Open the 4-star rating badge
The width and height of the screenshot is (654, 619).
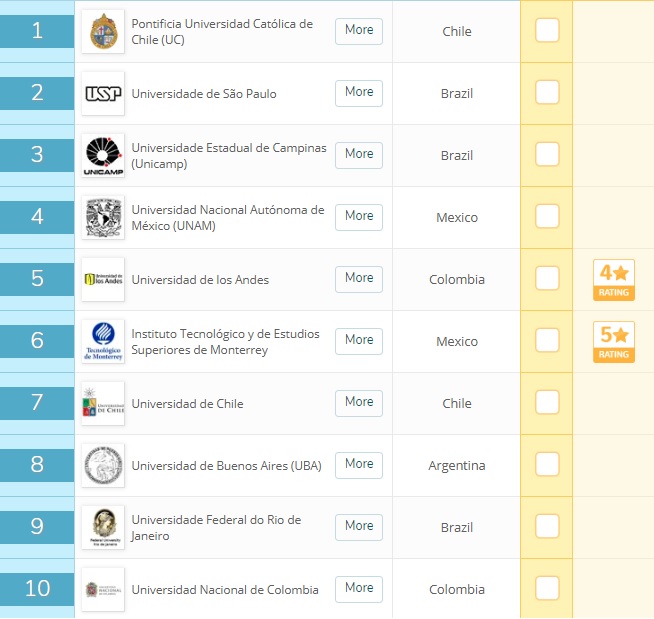613,280
